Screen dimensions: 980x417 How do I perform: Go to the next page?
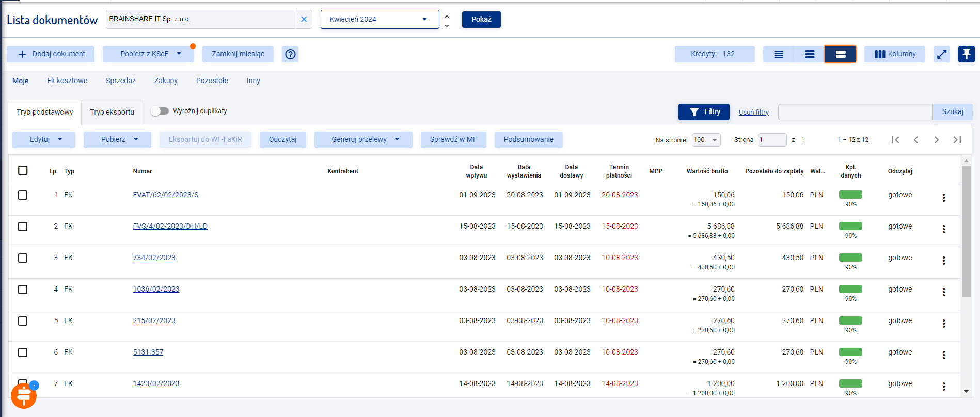tap(937, 140)
